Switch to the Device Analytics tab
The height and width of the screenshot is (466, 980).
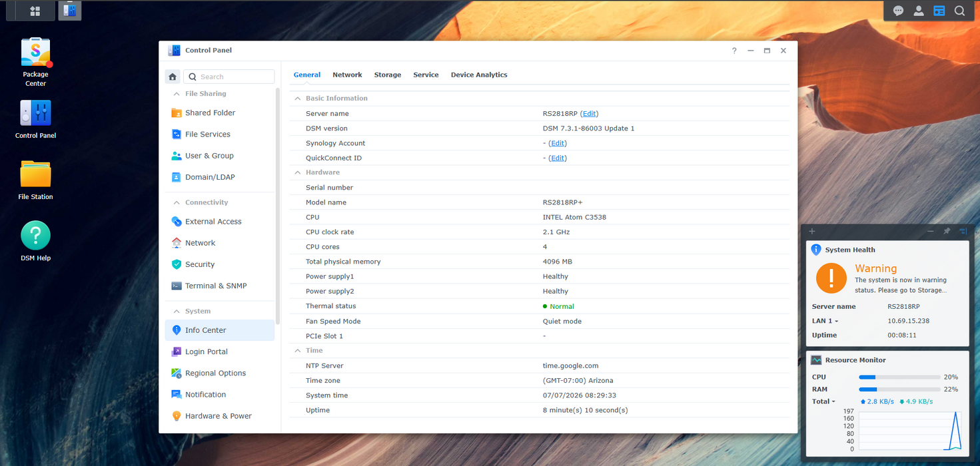(x=479, y=75)
